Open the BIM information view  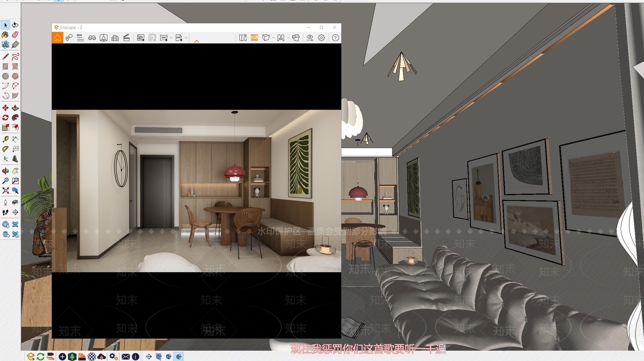pyautogui.click(x=80, y=38)
